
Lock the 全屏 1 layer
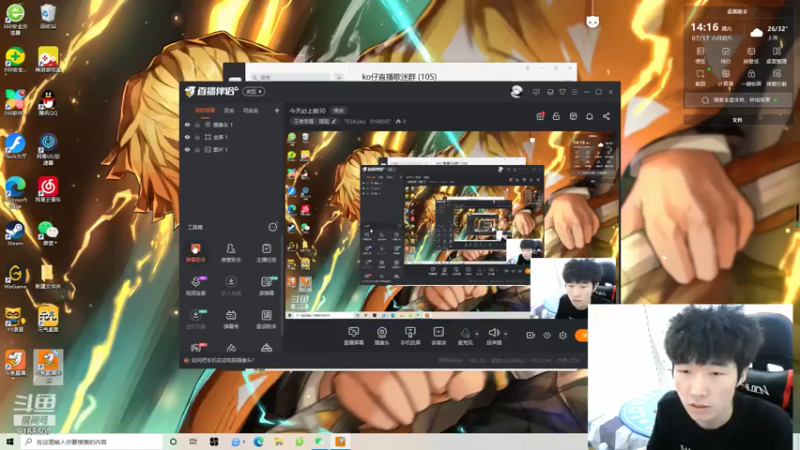pos(197,137)
